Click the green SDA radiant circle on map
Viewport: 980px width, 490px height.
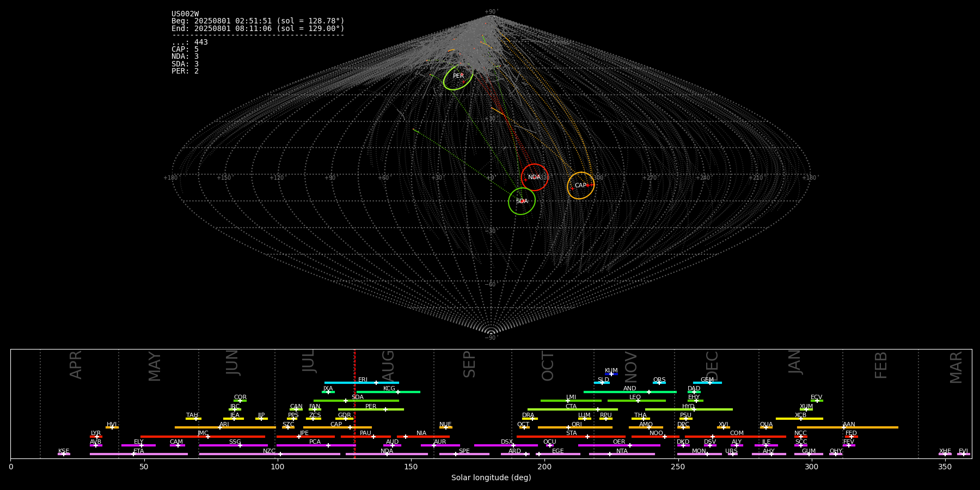[x=522, y=201]
